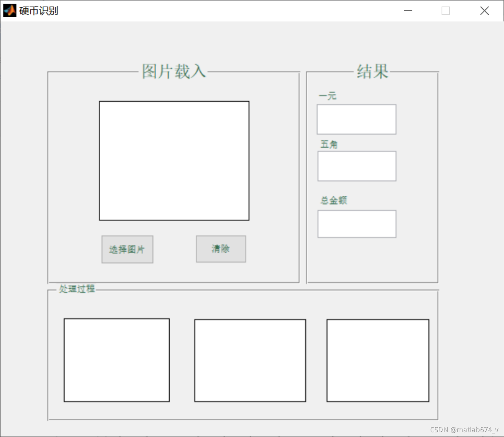This screenshot has height=437, width=504.
Task: Click the MATLAB icon in title bar
Action: pyautogui.click(x=10, y=11)
